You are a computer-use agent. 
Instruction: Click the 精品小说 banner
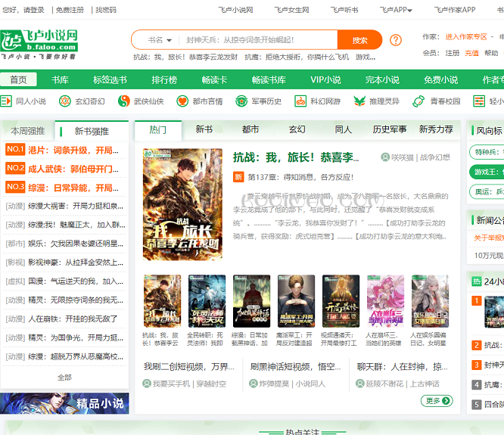(64, 403)
